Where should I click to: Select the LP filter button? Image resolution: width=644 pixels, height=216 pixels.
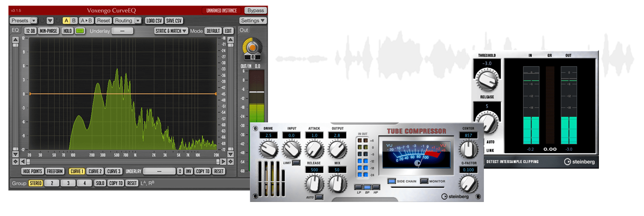[358, 187]
